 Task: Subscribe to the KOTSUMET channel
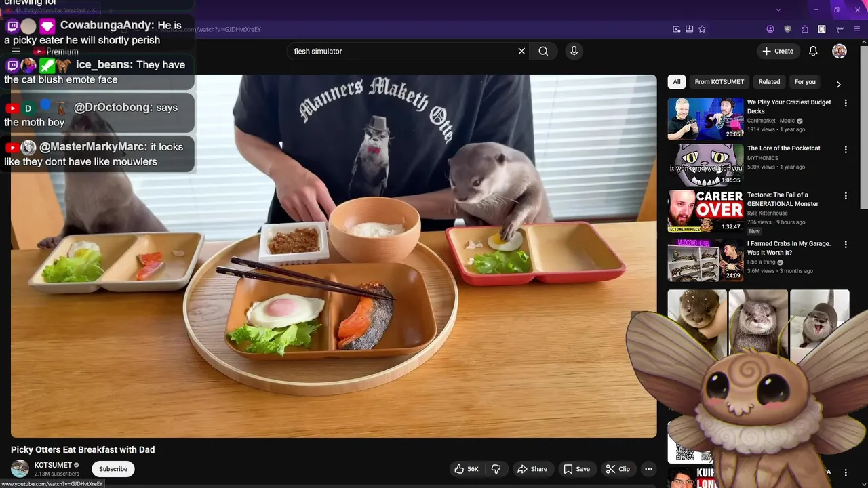point(113,469)
